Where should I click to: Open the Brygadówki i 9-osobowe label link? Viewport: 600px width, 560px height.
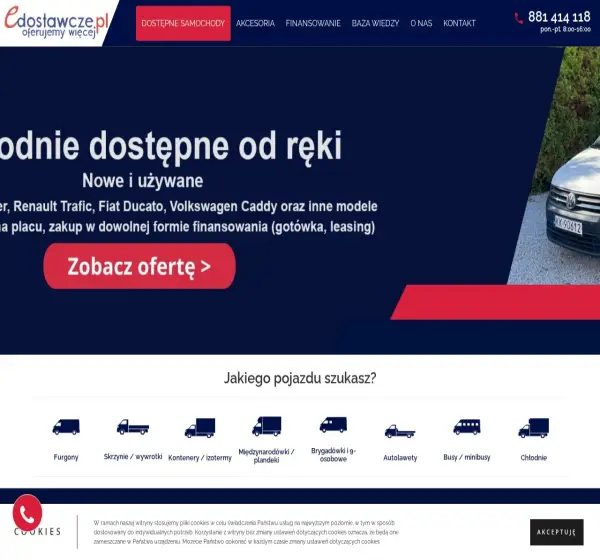(x=333, y=455)
